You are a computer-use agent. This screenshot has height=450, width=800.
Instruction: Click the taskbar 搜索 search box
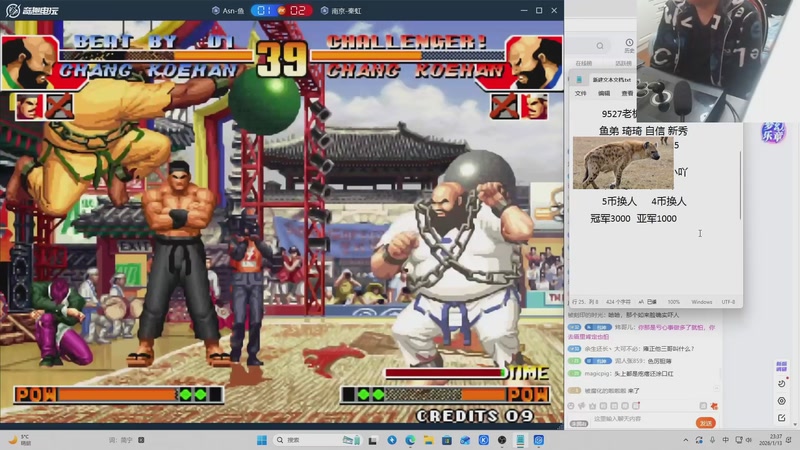click(x=317, y=440)
